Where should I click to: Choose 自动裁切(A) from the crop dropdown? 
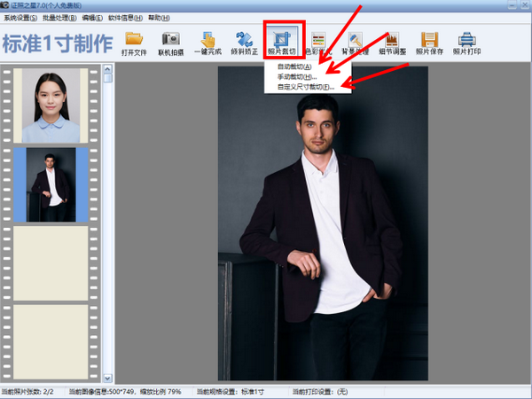pos(294,67)
